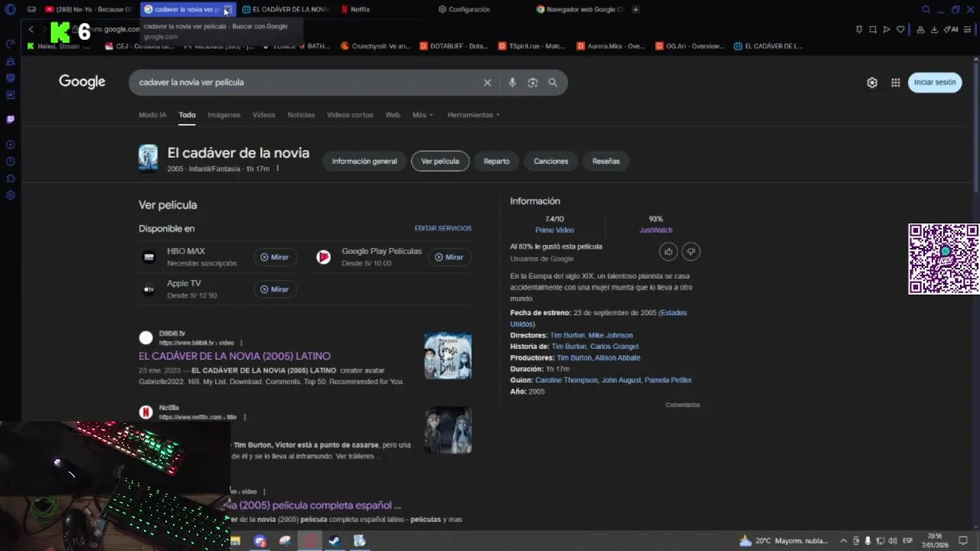
Task: Open search by image (Lens) icon
Action: tap(533, 83)
